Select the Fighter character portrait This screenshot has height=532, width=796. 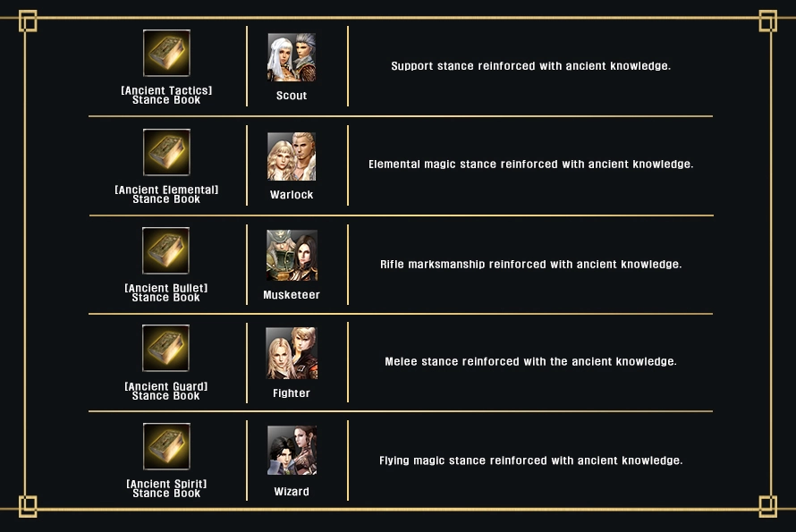[x=292, y=353]
